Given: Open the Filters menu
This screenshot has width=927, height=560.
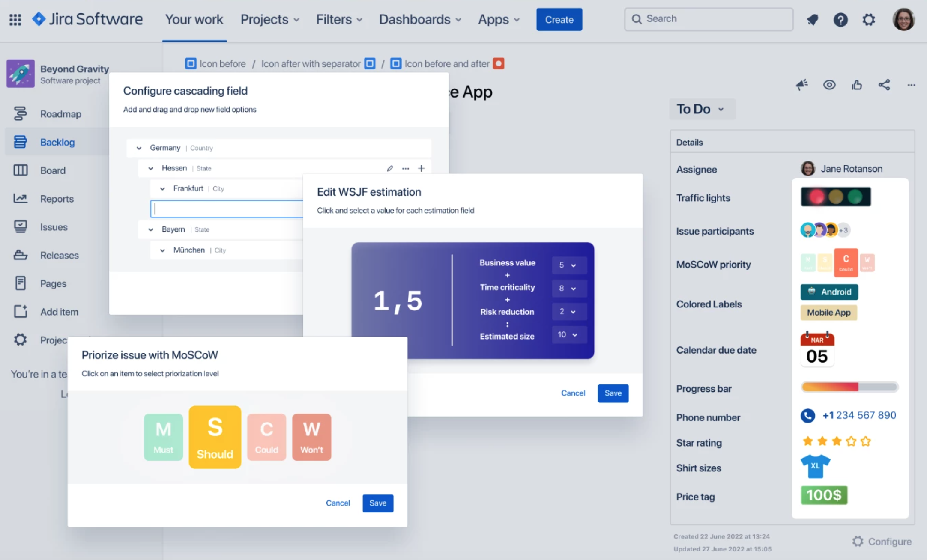Looking at the screenshot, I should 339,20.
